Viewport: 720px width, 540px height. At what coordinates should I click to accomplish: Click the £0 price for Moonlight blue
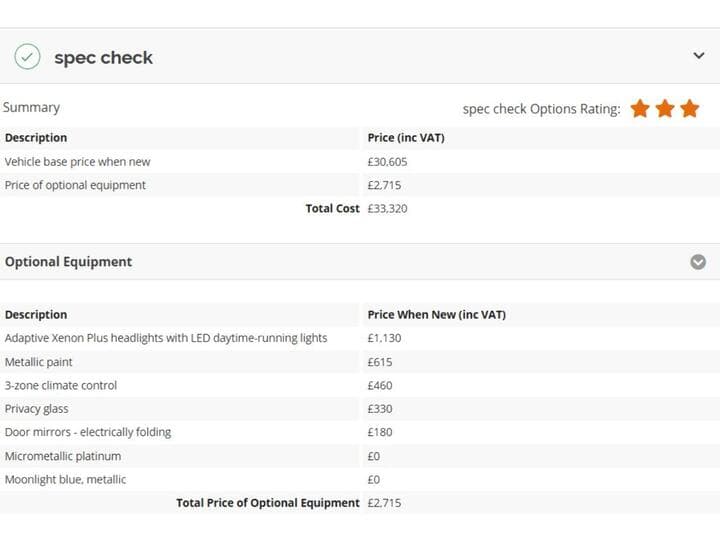pyautogui.click(x=374, y=479)
